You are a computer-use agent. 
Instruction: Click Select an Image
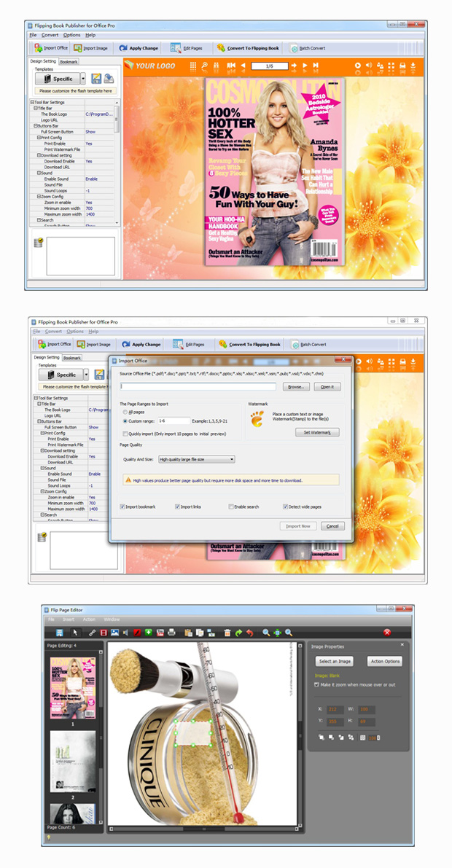tap(334, 662)
